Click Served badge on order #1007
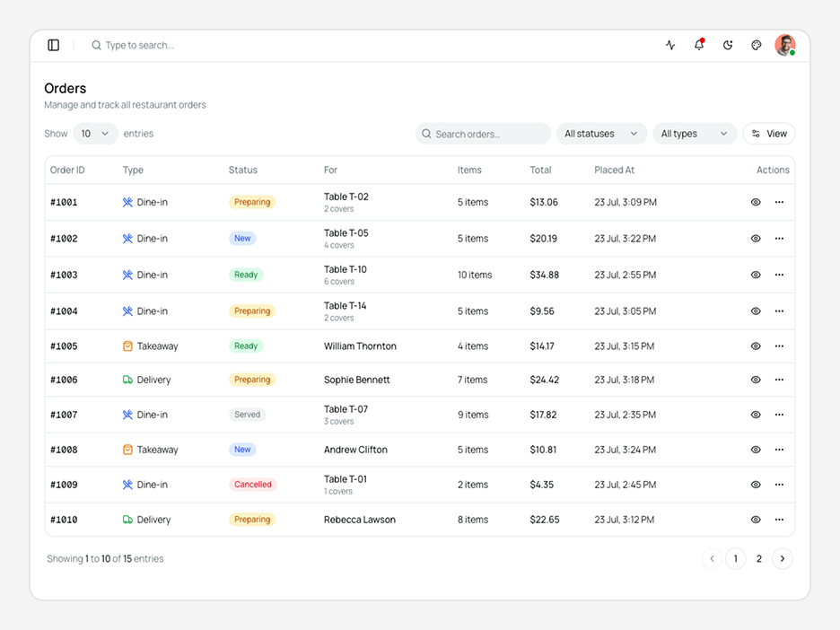 (247, 415)
